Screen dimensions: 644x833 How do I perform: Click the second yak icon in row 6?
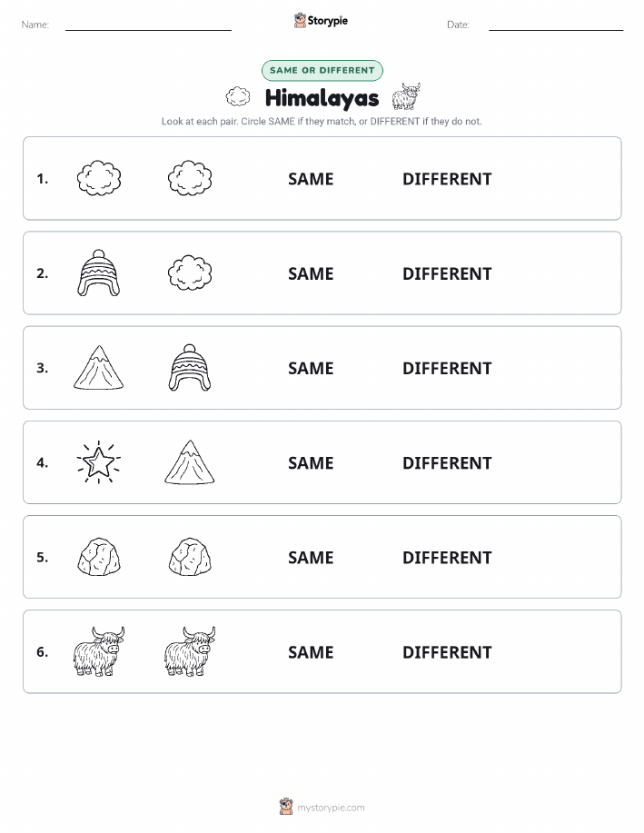click(190, 651)
